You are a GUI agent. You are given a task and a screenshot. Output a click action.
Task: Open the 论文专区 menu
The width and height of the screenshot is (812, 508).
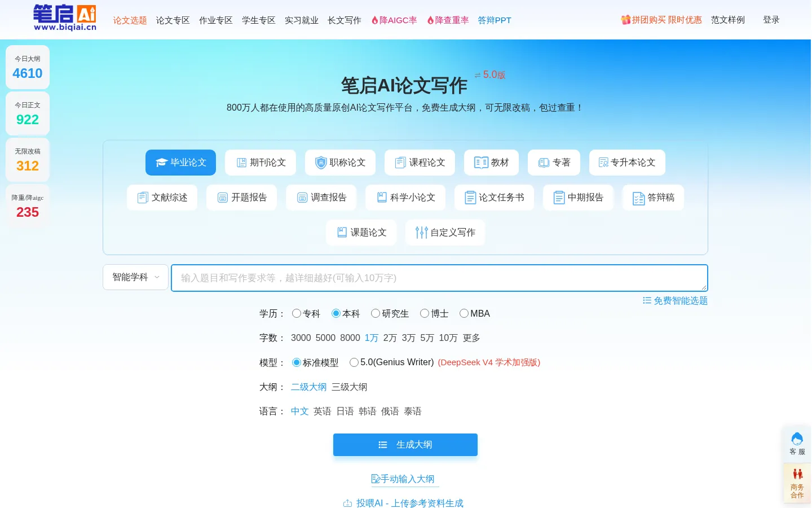click(173, 20)
